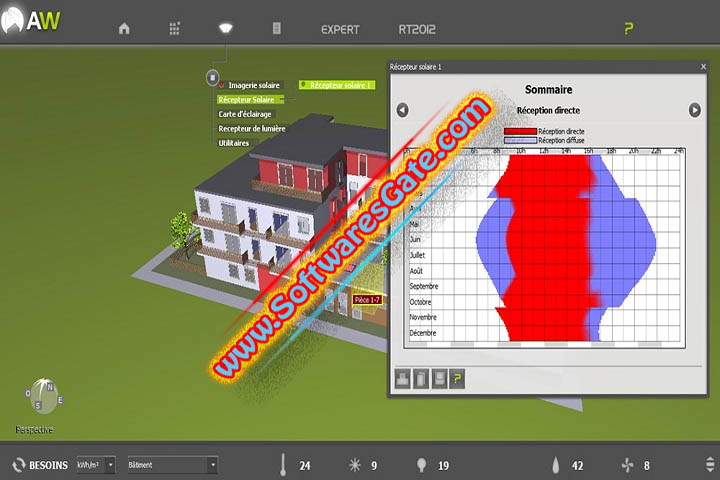Click the Pièce 1-7 room label
This screenshot has width=720, height=480.
point(367,300)
